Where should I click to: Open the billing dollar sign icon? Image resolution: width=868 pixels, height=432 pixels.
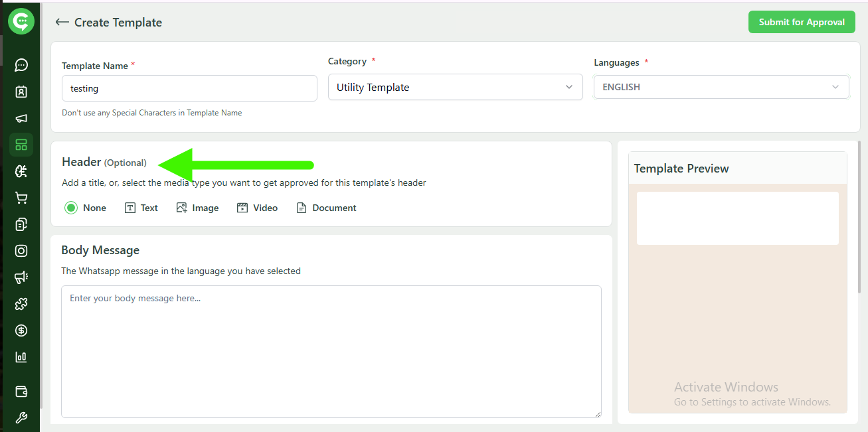point(21,330)
